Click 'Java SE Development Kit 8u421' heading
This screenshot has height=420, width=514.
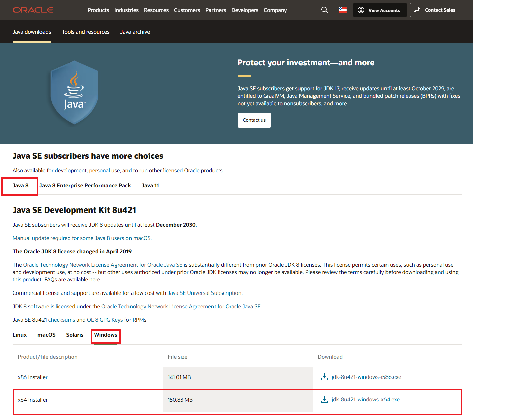pyautogui.click(x=74, y=210)
